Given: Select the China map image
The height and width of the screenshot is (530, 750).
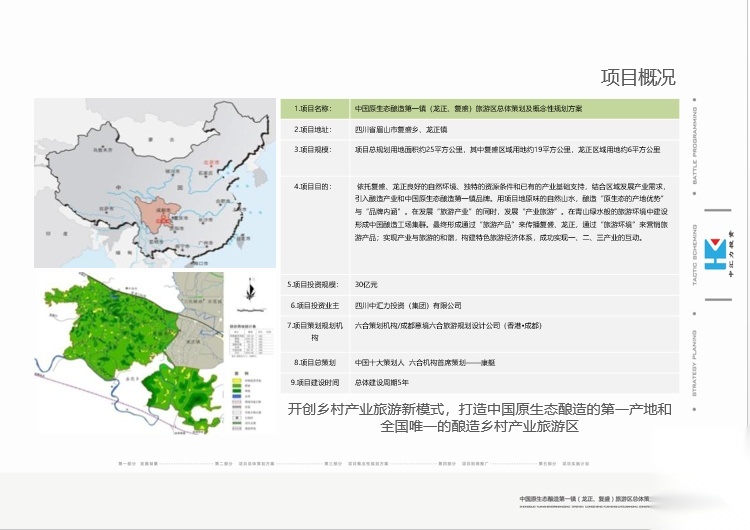Looking at the screenshot, I should [x=155, y=183].
